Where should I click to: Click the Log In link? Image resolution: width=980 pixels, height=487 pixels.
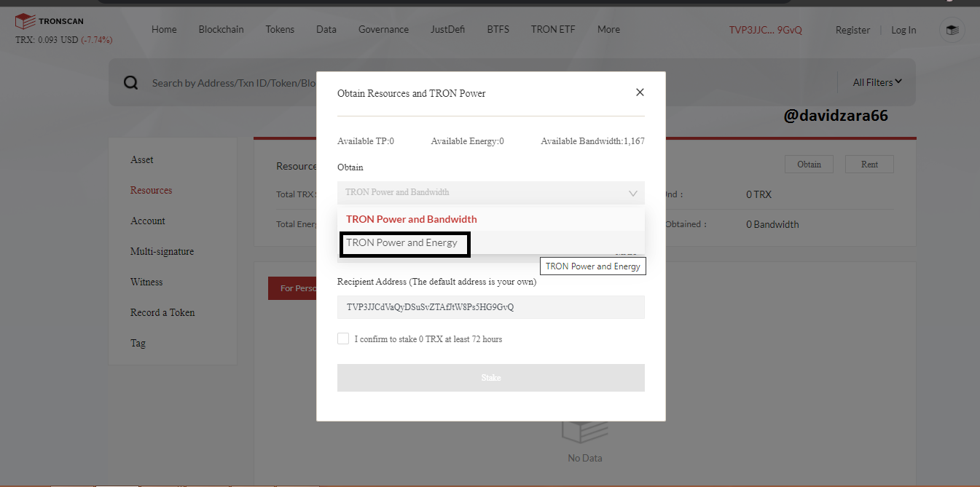903,30
